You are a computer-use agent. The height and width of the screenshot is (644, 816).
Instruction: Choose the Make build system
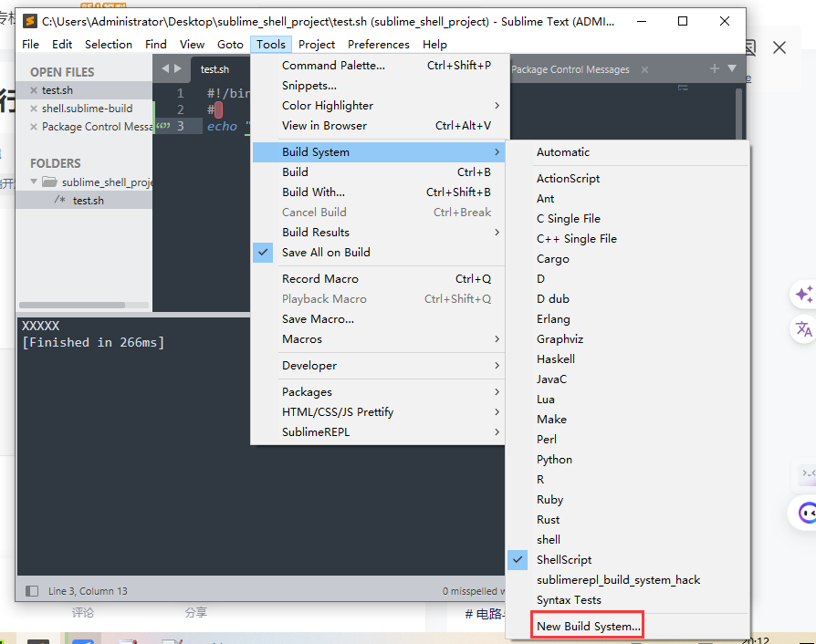pos(628,420)
